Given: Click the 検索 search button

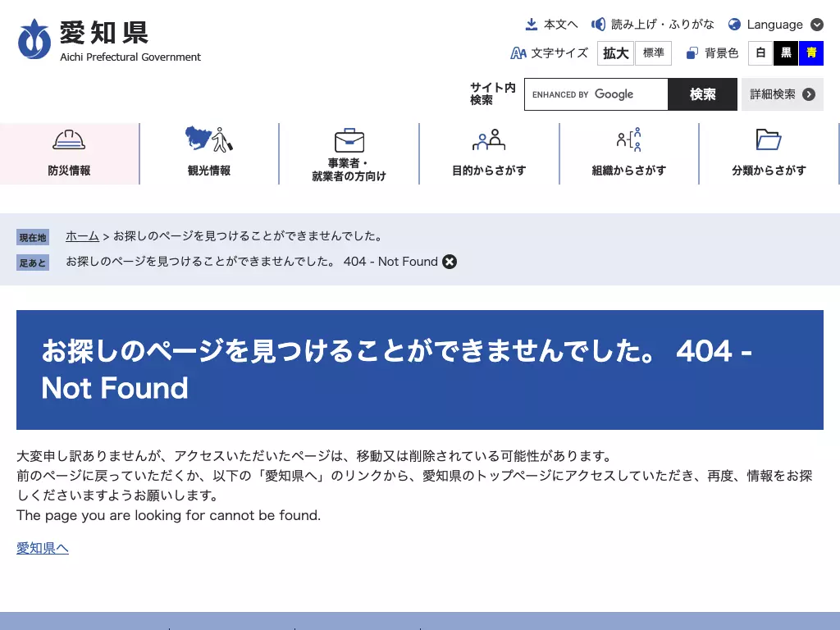Looking at the screenshot, I should 702,94.
